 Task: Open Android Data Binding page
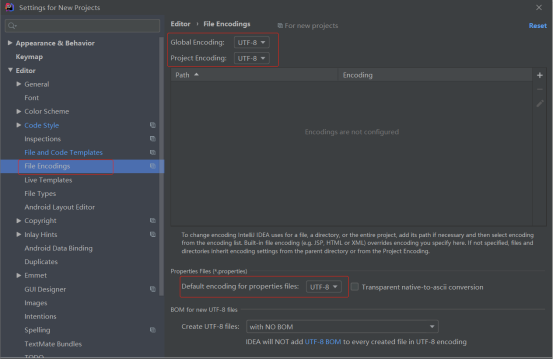59,248
